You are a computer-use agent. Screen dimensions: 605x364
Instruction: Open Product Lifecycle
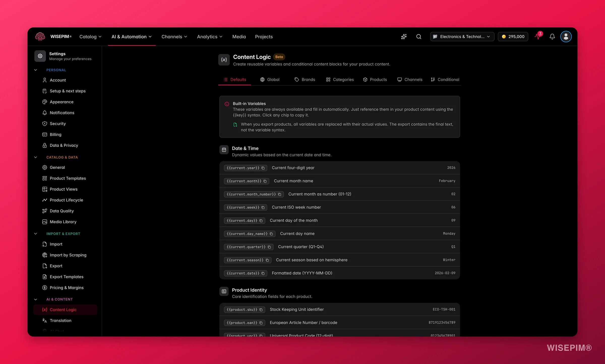65,200
